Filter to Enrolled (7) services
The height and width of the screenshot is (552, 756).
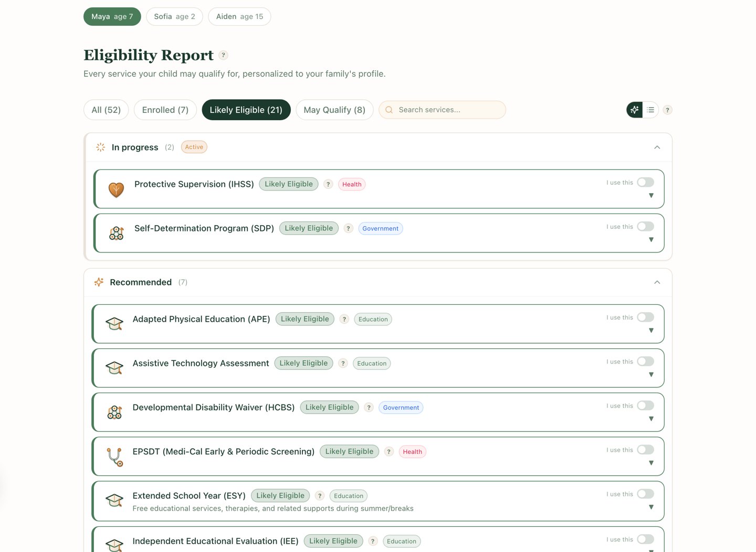click(165, 110)
